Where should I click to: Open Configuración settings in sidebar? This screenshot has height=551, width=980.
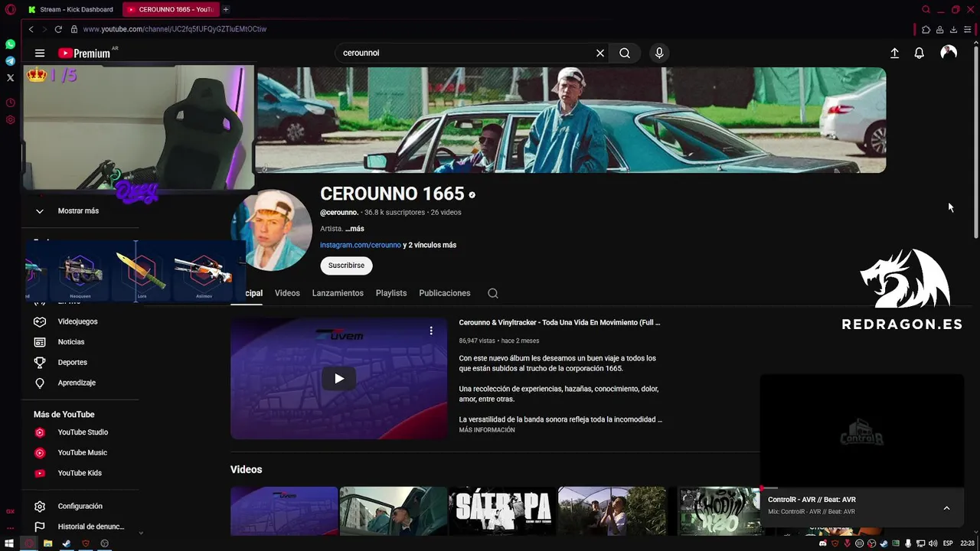[80, 507]
